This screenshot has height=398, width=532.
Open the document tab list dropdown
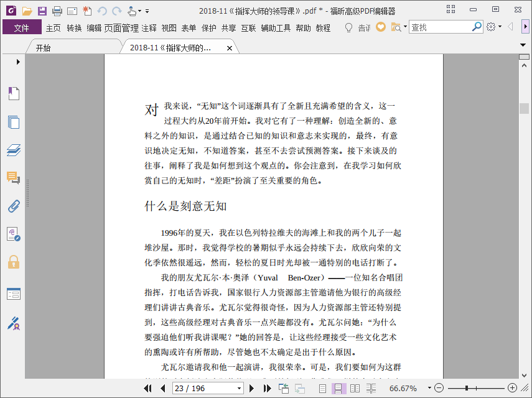(x=523, y=45)
